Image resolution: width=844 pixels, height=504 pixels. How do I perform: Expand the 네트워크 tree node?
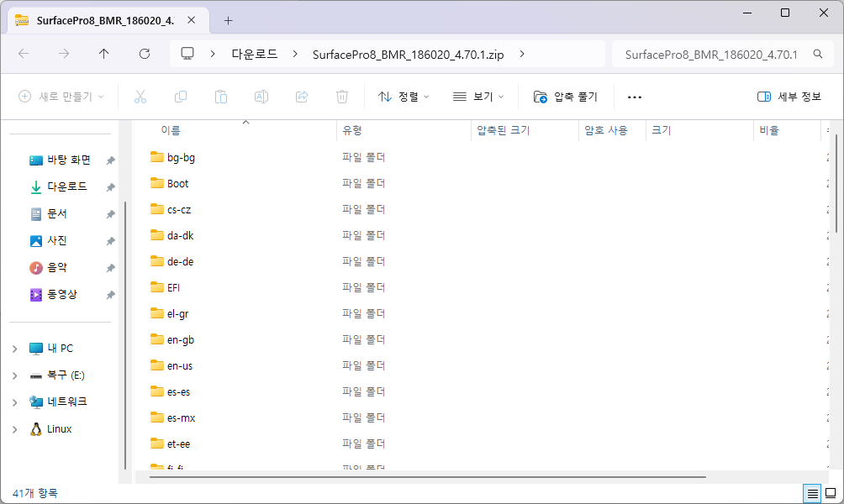click(x=15, y=402)
